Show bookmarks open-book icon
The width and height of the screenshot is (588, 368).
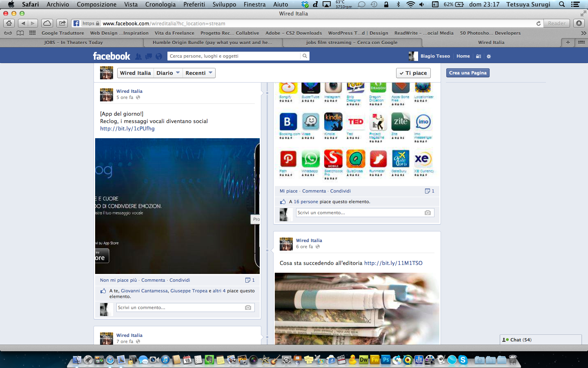20,33
